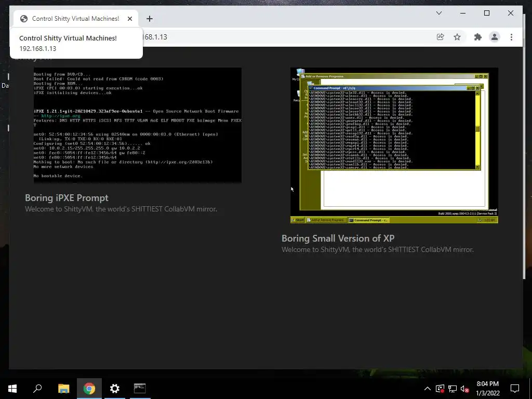Open the Chrome three-dot menu
Viewport: 532px width, 399px height.
click(x=511, y=37)
